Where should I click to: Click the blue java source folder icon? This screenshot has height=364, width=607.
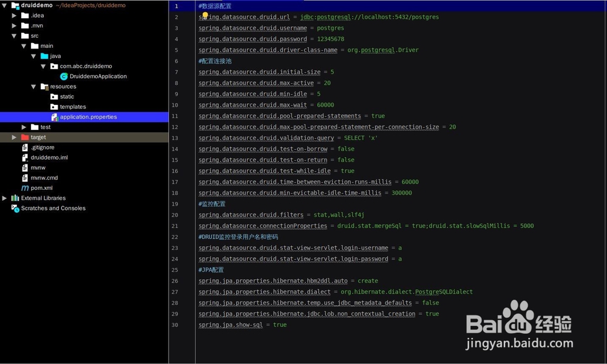[x=44, y=56]
